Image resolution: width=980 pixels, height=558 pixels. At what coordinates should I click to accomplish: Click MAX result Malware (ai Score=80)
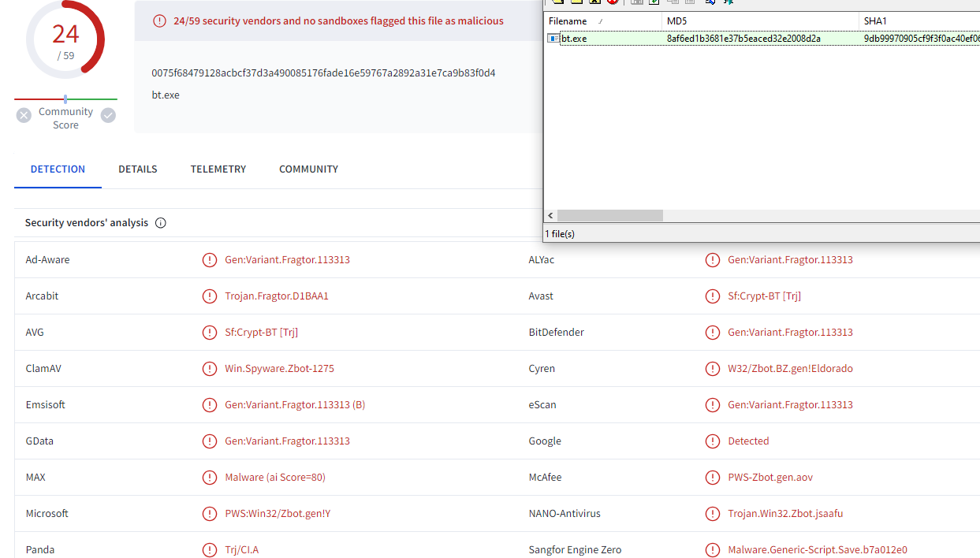[x=275, y=478]
